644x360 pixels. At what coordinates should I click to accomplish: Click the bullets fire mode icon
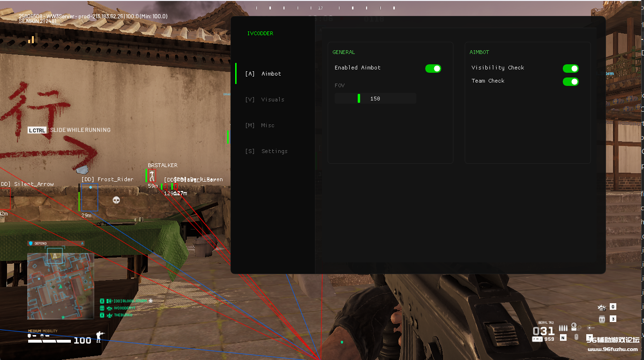(x=563, y=328)
